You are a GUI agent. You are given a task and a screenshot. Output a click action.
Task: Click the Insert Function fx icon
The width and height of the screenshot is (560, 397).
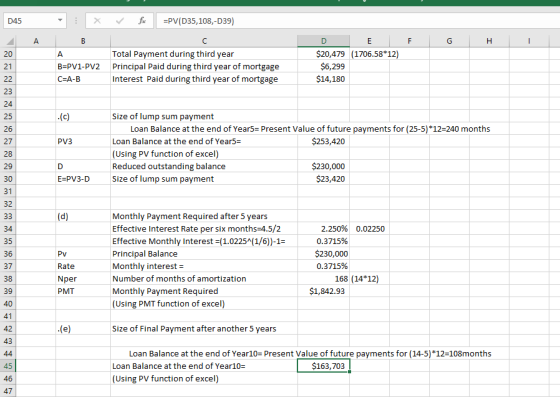pyautogui.click(x=142, y=21)
